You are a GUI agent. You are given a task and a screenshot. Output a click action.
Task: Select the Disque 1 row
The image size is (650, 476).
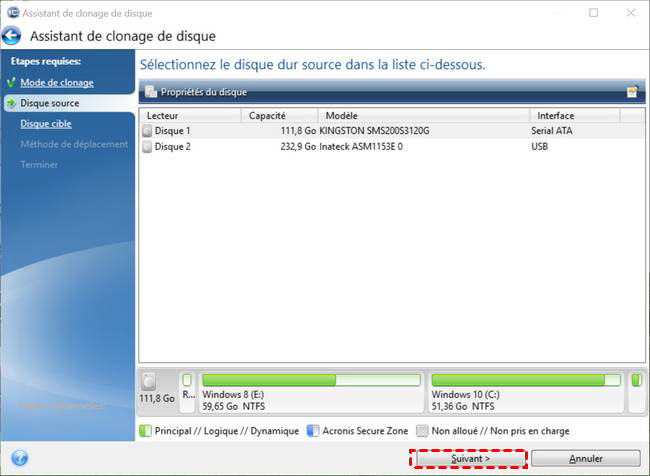click(392, 131)
